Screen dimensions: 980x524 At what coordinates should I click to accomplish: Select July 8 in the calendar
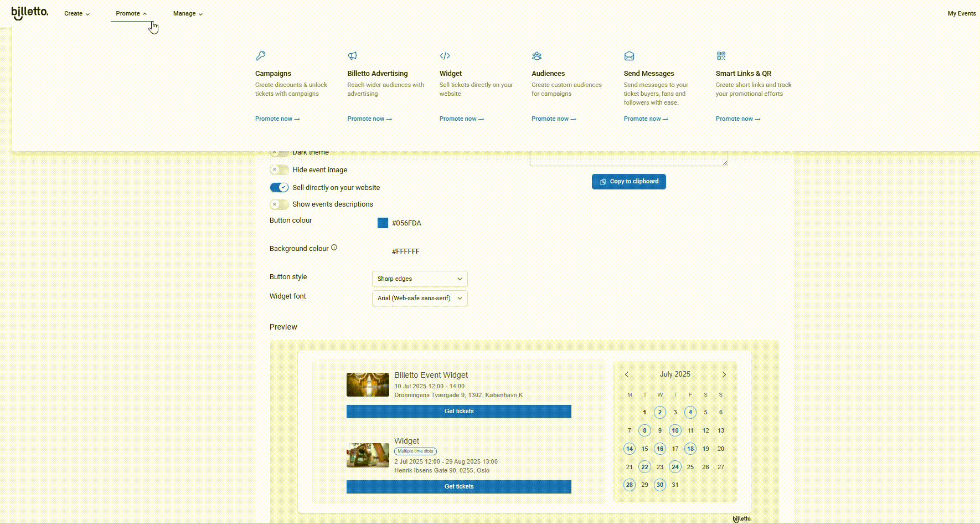pos(644,430)
